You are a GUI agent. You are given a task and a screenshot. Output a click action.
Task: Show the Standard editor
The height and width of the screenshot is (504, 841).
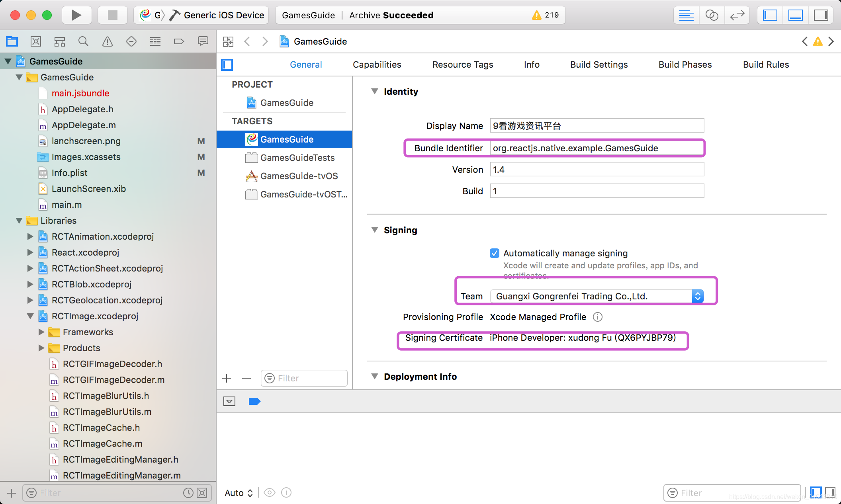tap(686, 15)
